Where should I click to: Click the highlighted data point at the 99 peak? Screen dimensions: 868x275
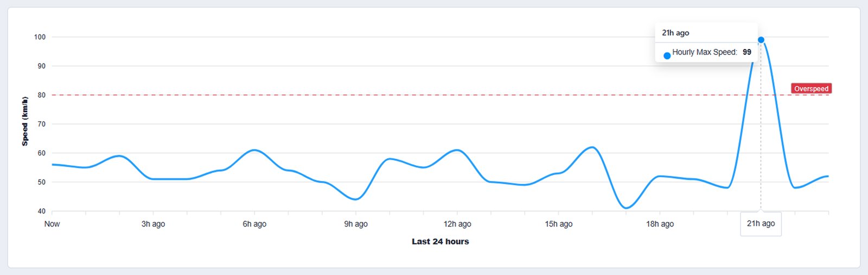coord(761,40)
